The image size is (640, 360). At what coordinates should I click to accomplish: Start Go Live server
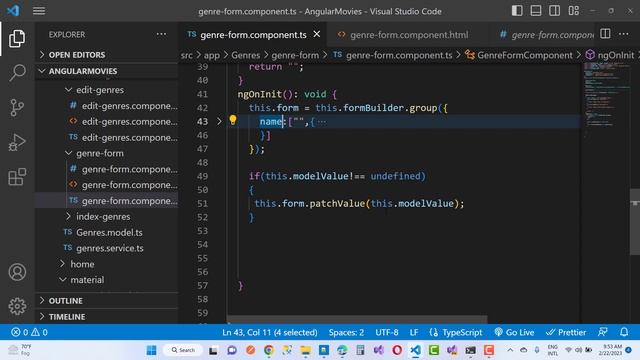pyautogui.click(x=514, y=332)
